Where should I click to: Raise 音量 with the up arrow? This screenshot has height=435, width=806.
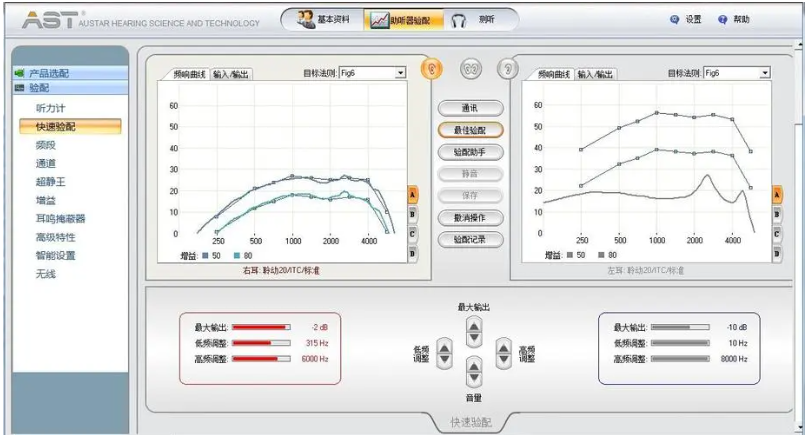pos(473,366)
